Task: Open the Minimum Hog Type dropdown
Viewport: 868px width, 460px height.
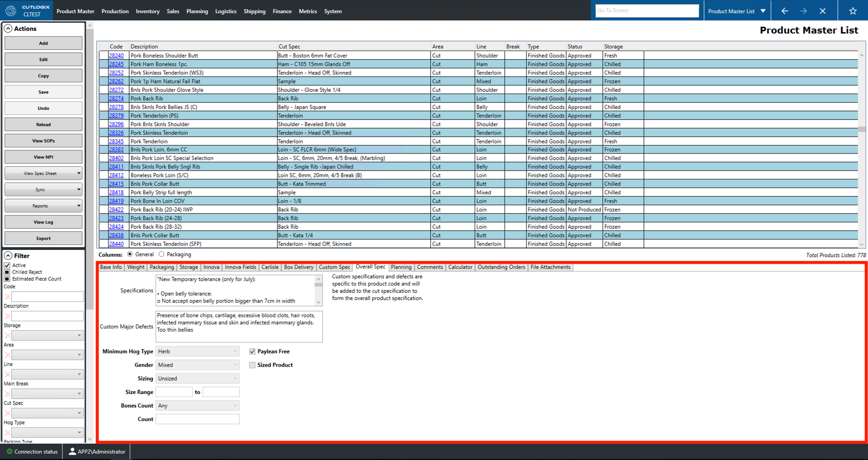Action: (x=235, y=351)
